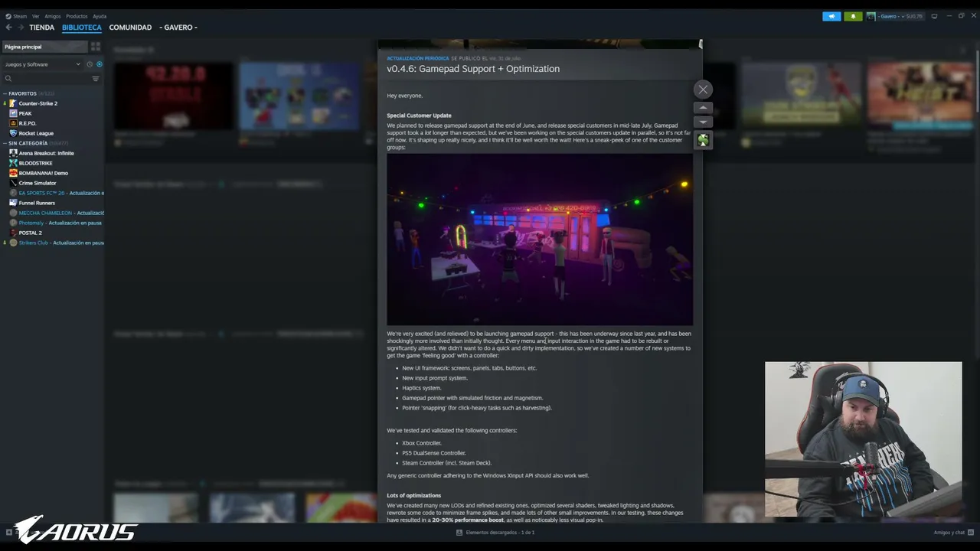Image resolution: width=980 pixels, height=551 pixels.
Task: Click the Haptics system bullet
Action: [422, 388]
